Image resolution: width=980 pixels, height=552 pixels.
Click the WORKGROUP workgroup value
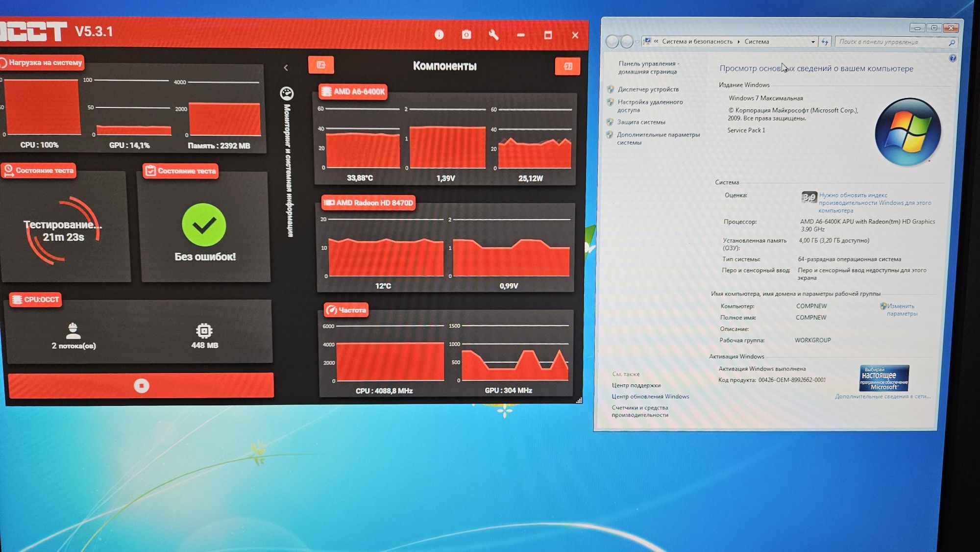pyautogui.click(x=812, y=340)
